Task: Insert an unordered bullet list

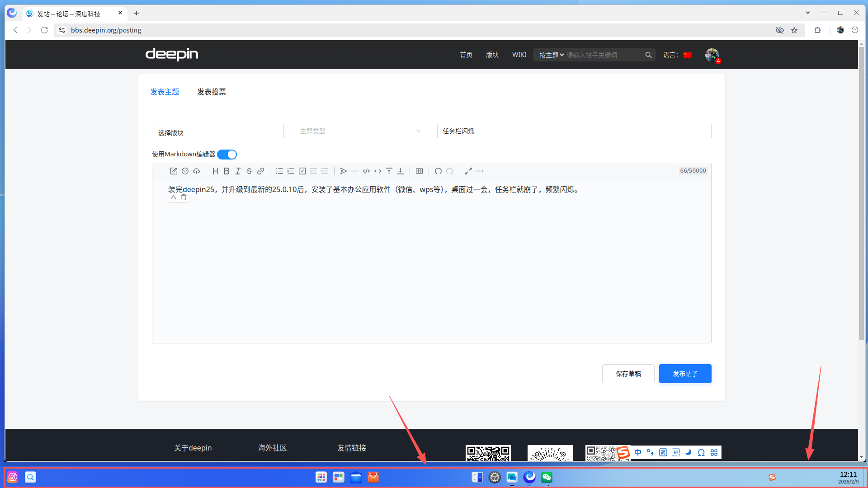Action: (x=279, y=171)
